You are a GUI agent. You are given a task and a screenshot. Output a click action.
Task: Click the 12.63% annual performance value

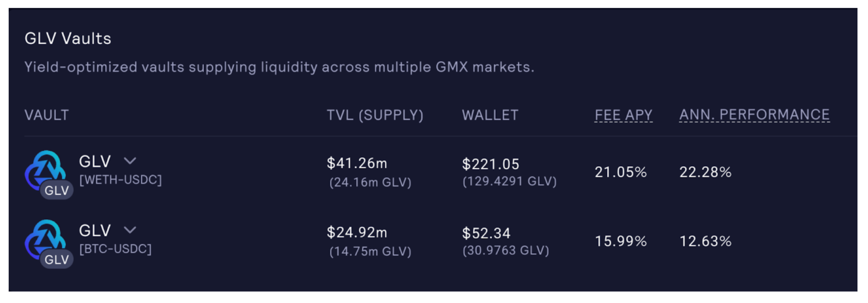pos(705,241)
